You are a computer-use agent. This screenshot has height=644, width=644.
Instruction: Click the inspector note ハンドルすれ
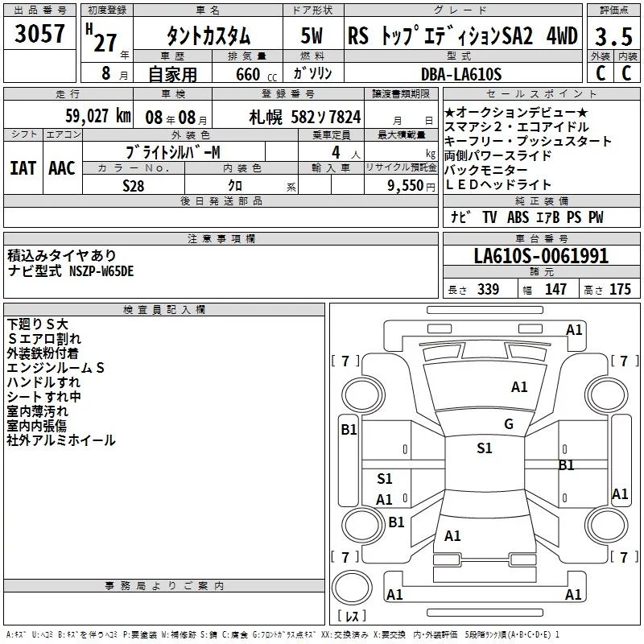coord(43,382)
